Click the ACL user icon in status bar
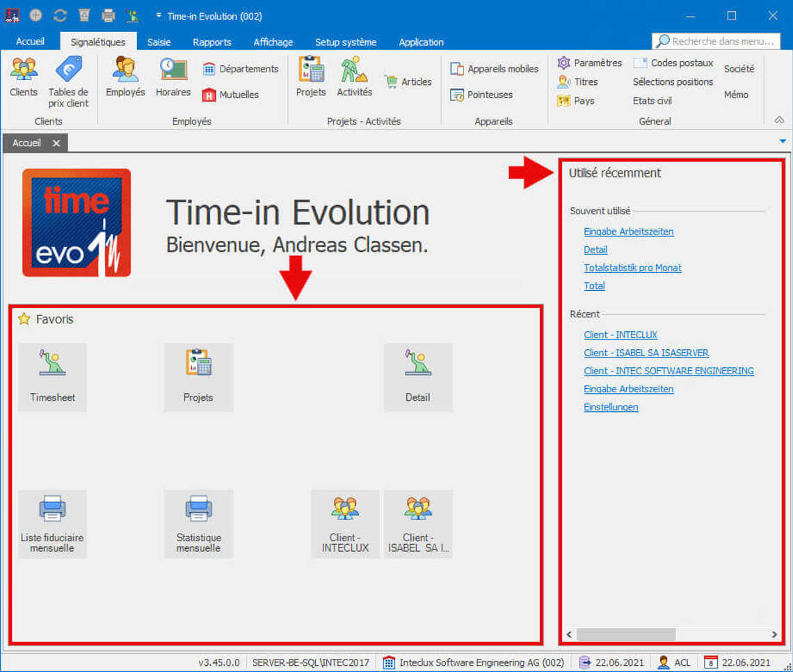This screenshot has width=793, height=672. pos(664,662)
